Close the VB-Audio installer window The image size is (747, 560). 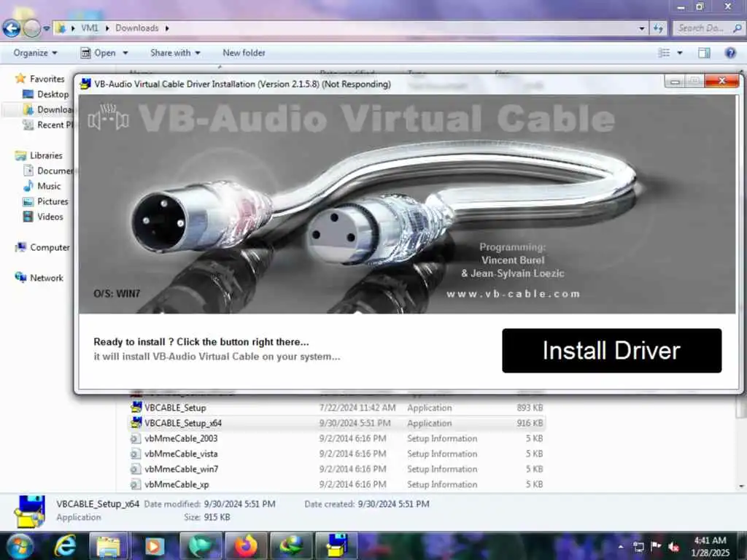(721, 81)
